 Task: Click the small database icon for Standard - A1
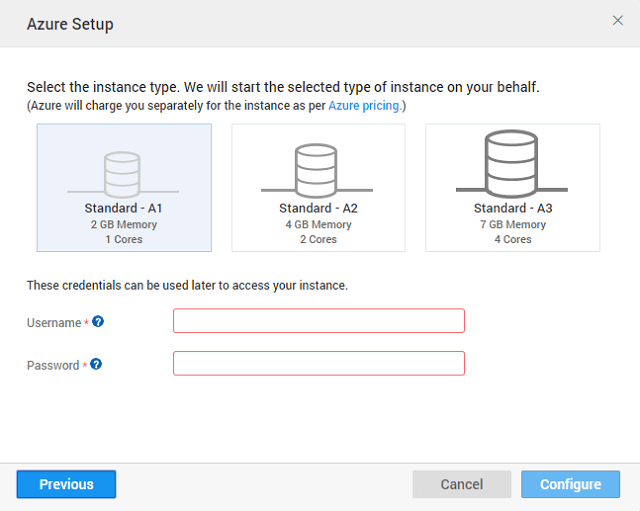(122, 172)
